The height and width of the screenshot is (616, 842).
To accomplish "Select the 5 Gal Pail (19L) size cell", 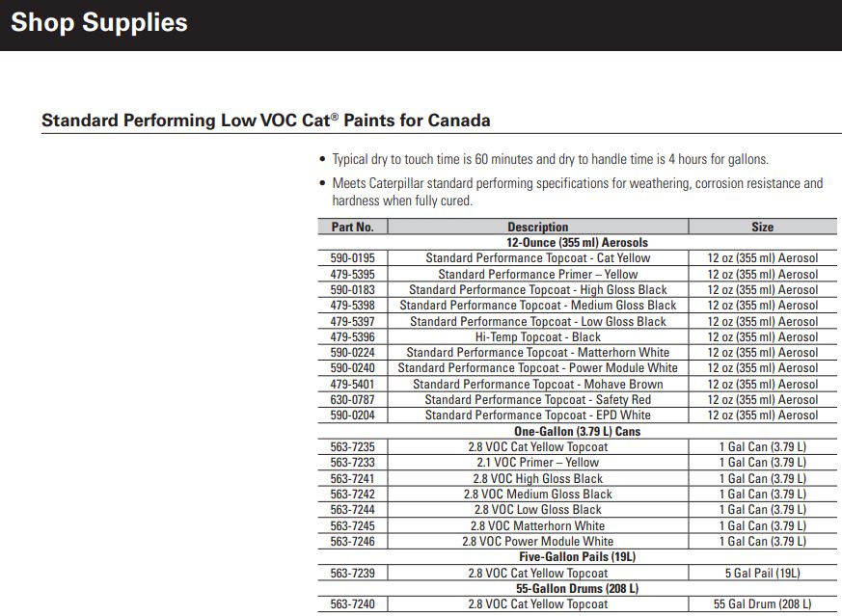I will (762, 574).
